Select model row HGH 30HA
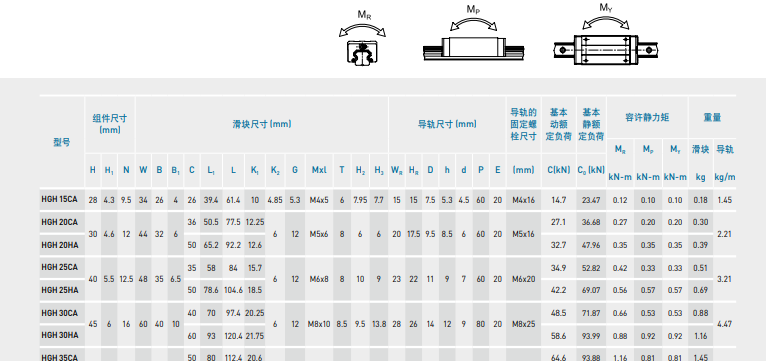766x361 pixels. (60, 335)
